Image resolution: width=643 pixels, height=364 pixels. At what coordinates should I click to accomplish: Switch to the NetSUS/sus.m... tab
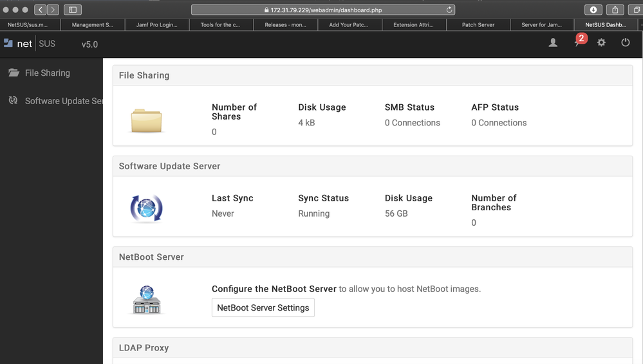(x=28, y=24)
